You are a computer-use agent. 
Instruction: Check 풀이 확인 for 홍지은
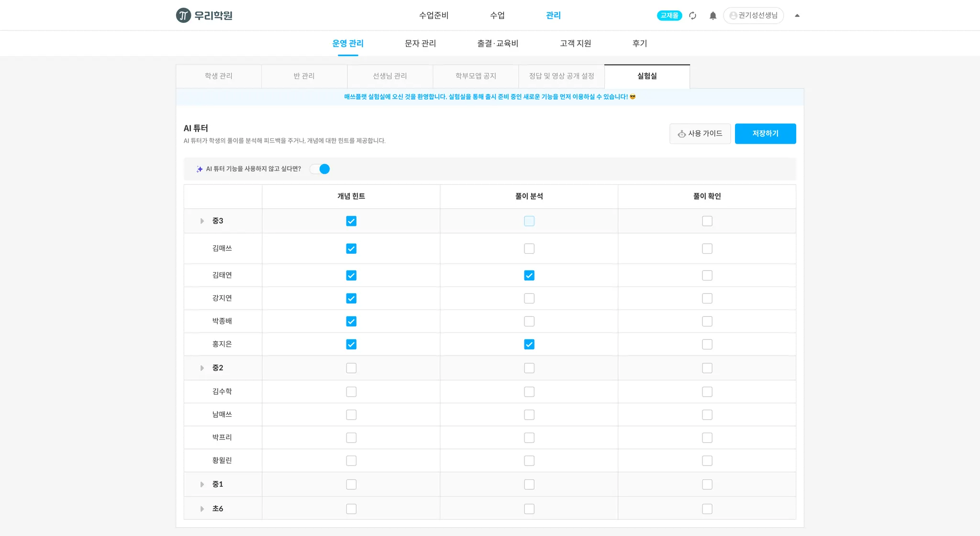point(707,345)
